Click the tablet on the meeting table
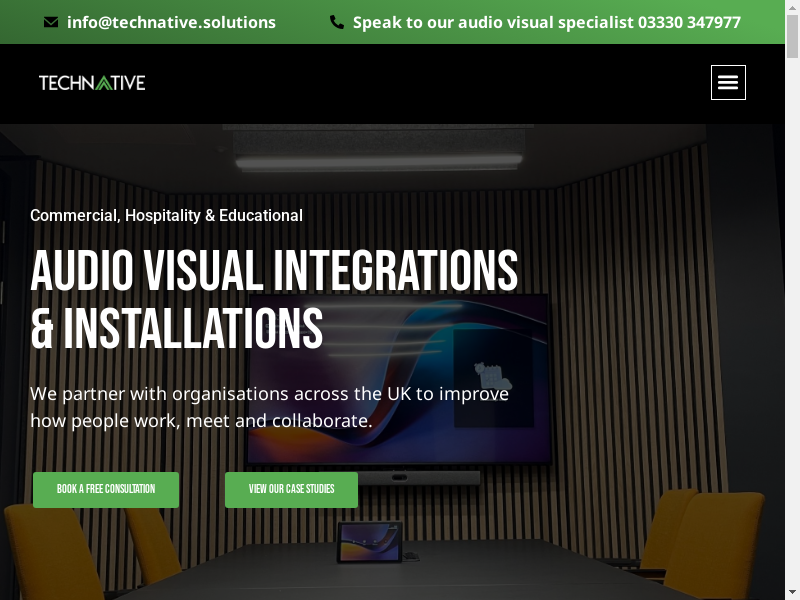 pos(369,542)
